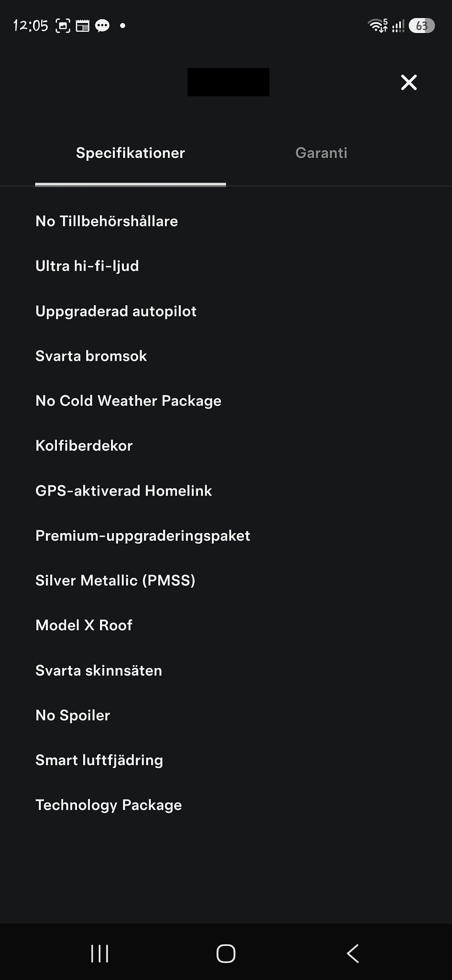Tap the chat message notification icon
Viewport: 452px width, 980px height.
tap(102, 25)
